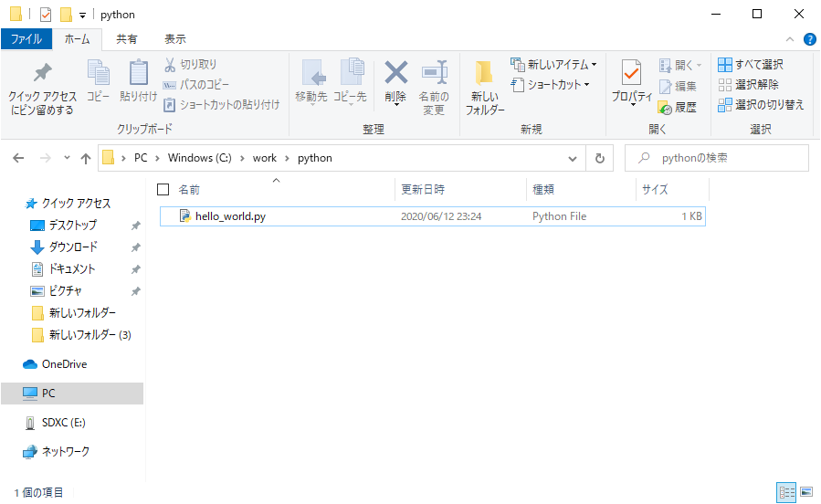Open the File (ファイル) tab
Image resolution: width=821 pixels, height=504 pixels.
click(26, 39)
